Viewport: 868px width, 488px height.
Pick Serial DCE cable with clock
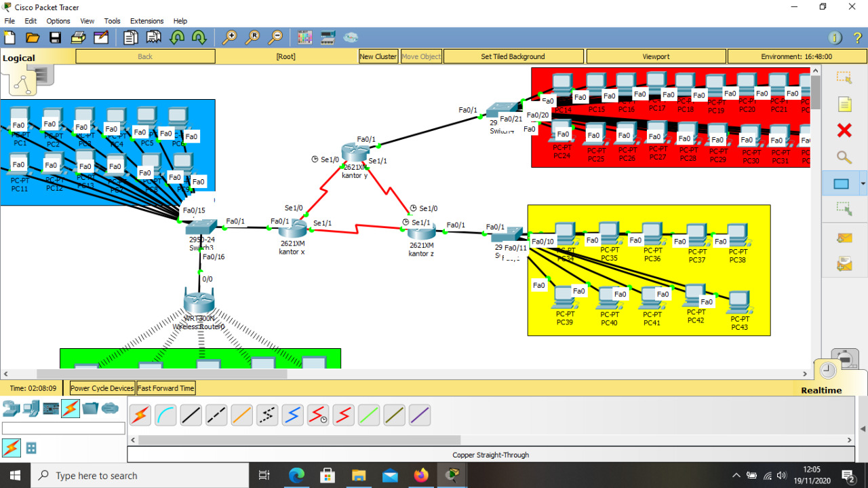318,415
